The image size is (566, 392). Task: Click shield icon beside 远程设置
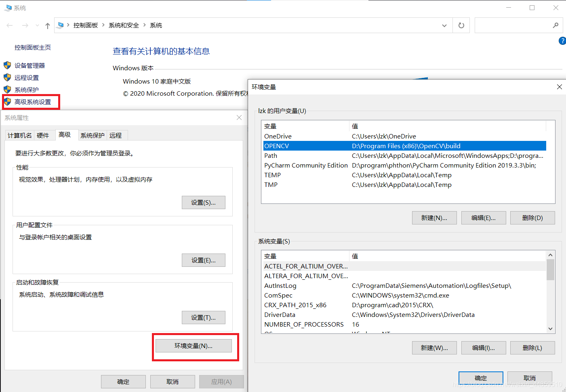point(7,78)
